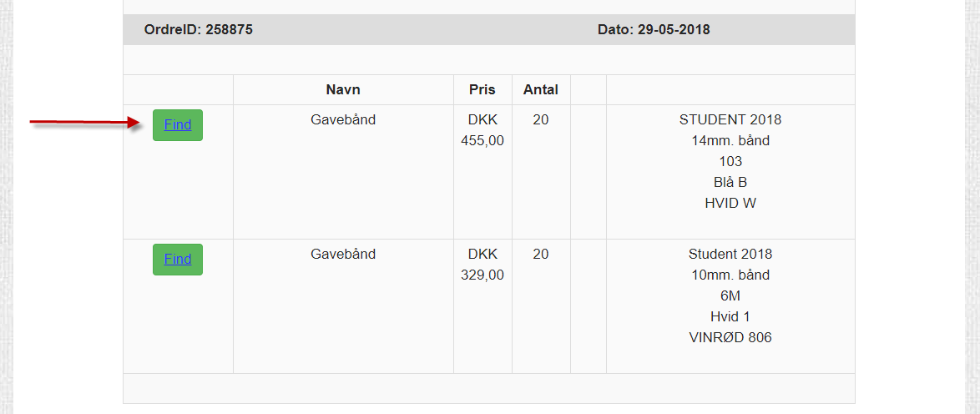Open the Find link in the second row
The image size is (980, 414).
(x=178, y=260)
